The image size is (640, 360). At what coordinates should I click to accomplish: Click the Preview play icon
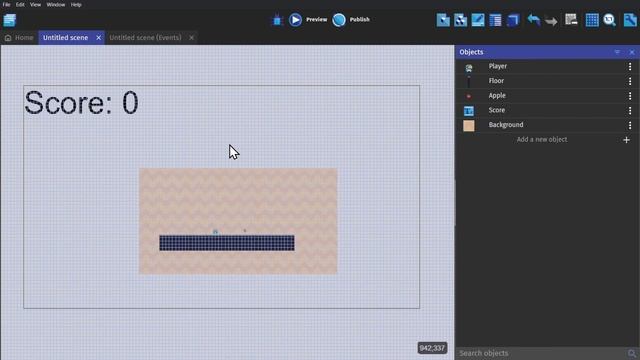point(296,20)
